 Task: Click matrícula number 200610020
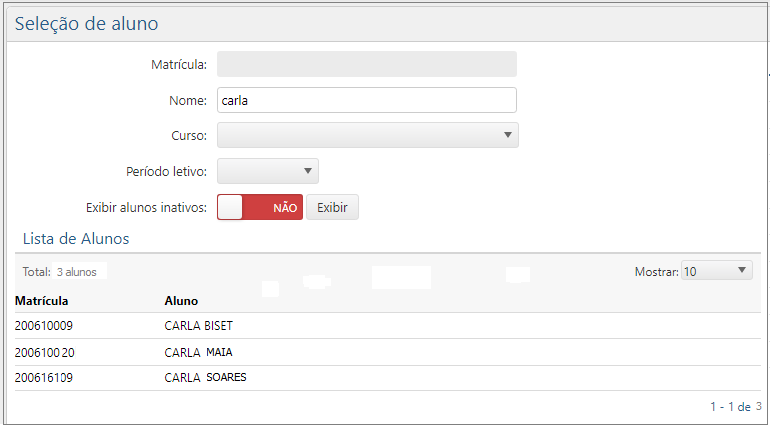pyautogui.click(x=44, y=352)
